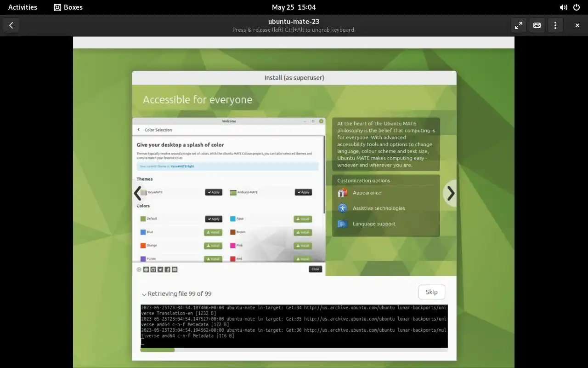Image resolution: width=588 pixels, height=368 pixels.
Task: Advance to the next installer slide
Action: 451,193
